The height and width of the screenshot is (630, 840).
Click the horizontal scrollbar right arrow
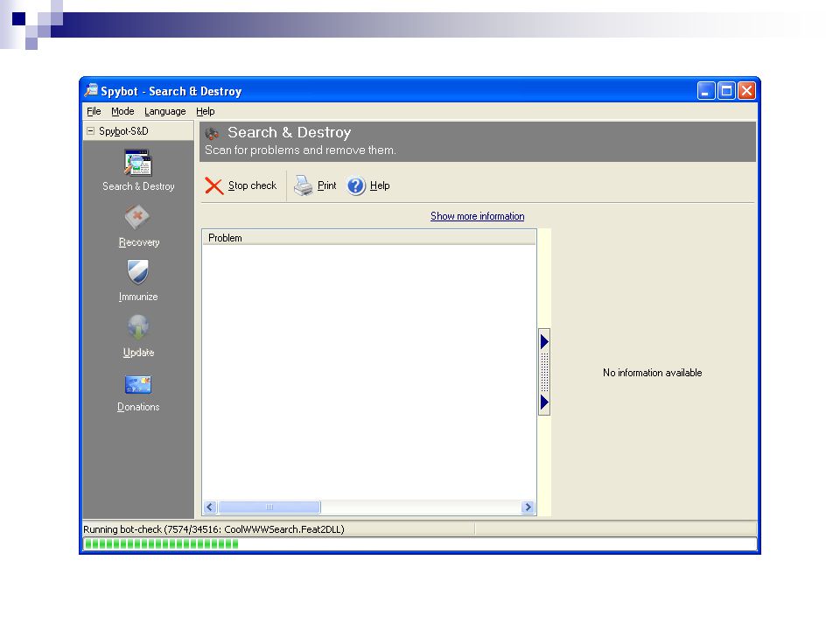pyautogui.click(x=528, y=507)
